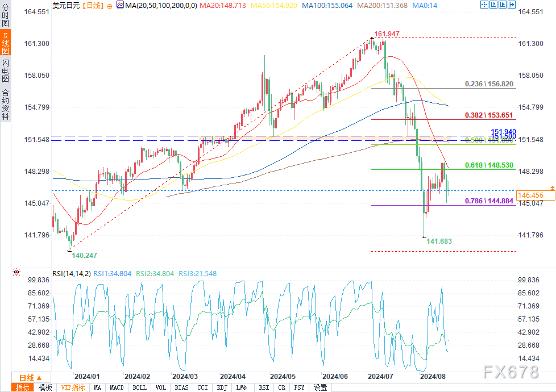Choose the LW& indicator button

pos(242,387)
